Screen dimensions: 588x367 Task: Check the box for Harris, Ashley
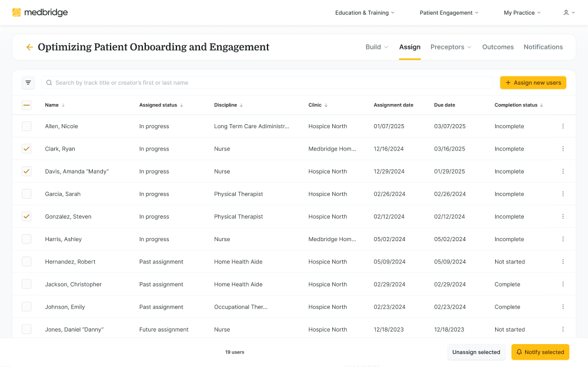(x=26, y=239)
